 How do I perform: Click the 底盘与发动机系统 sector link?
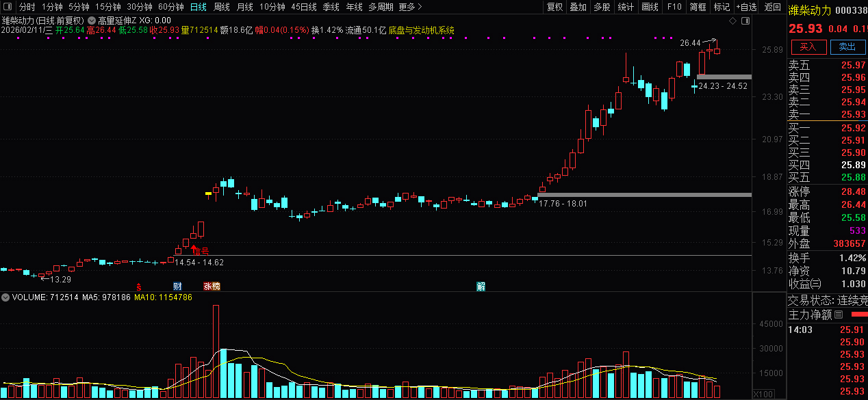(421, 31)
